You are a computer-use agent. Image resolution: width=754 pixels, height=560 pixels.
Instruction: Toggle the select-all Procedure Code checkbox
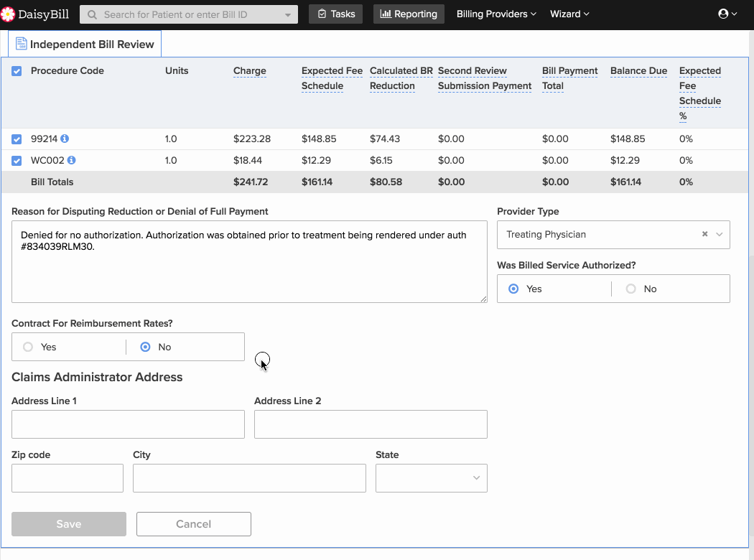coord(17,71)
